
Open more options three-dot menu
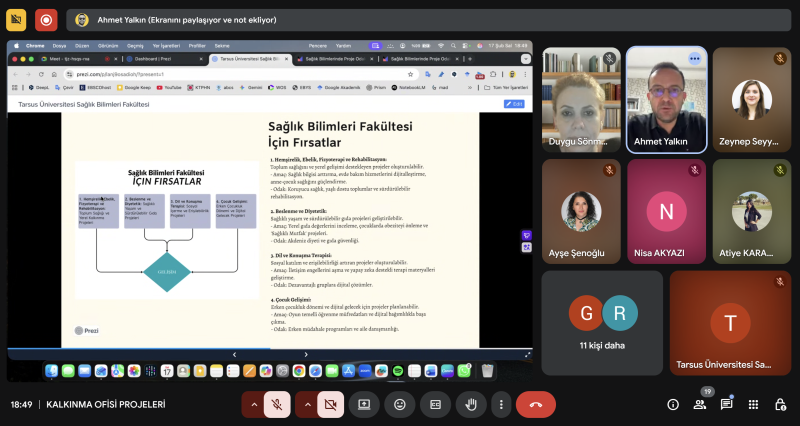501,404
